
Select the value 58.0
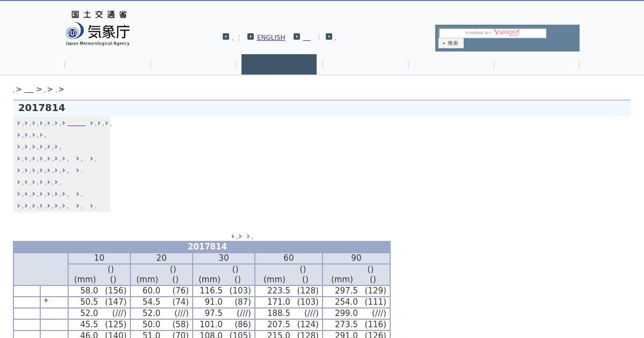click(89, 291)
